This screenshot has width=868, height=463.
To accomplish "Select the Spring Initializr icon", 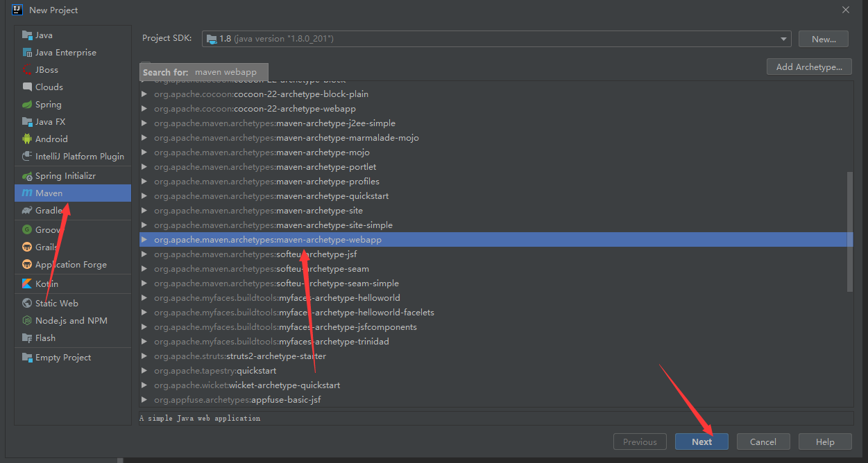I will point(27,176).
